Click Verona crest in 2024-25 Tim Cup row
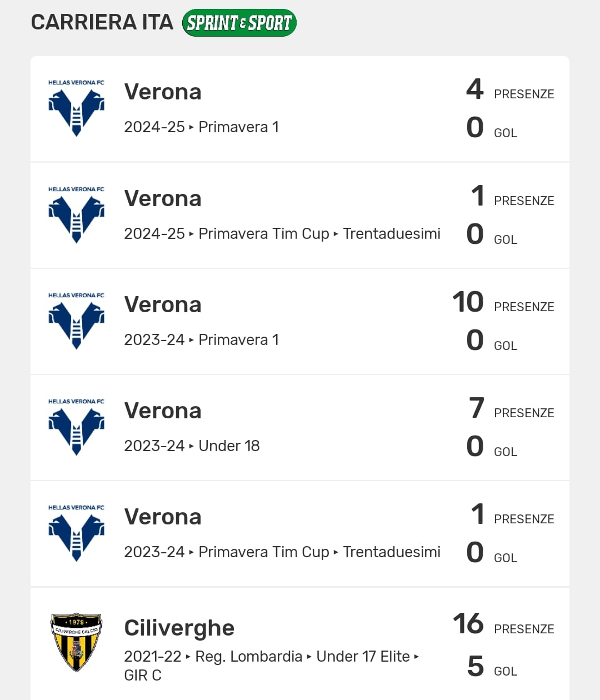 tap(76, 216)
